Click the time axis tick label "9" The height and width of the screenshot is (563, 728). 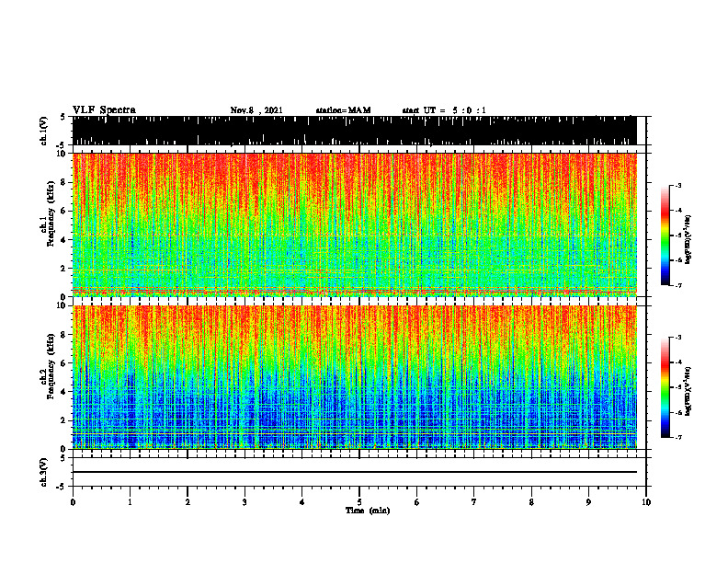click(588, 502)
